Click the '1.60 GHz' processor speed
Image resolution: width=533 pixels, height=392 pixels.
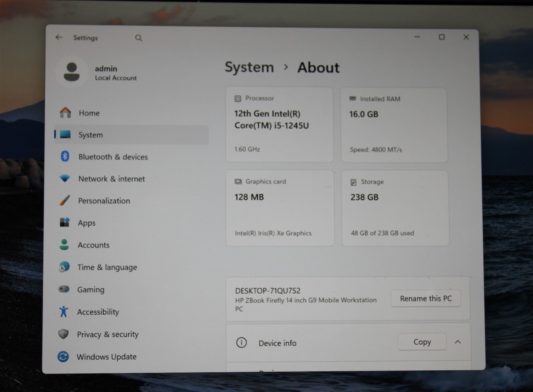[247, 149]
